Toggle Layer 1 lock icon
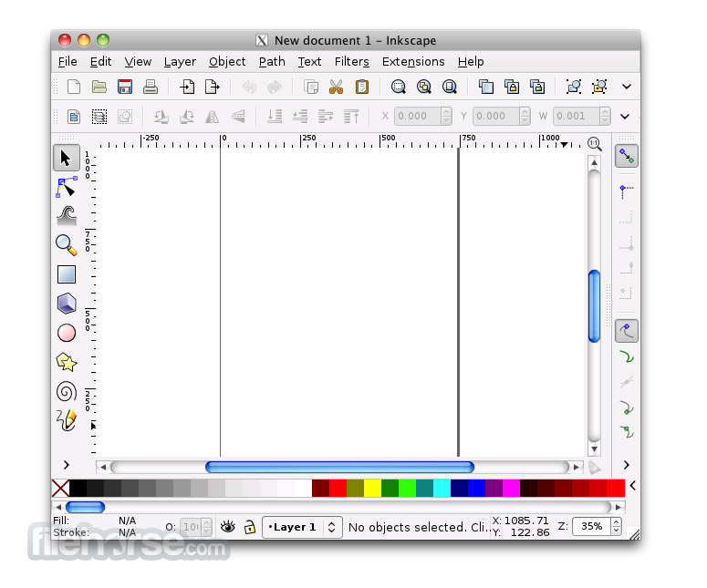 (249, 526)
